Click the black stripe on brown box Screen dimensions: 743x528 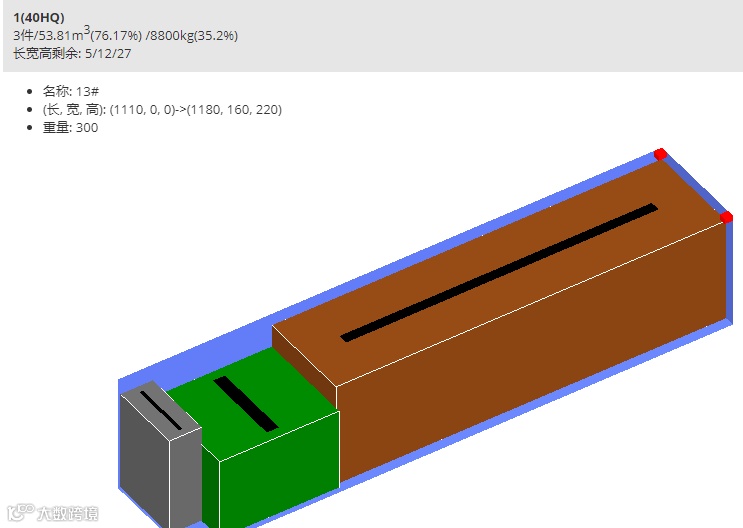(x=499, y=273)
